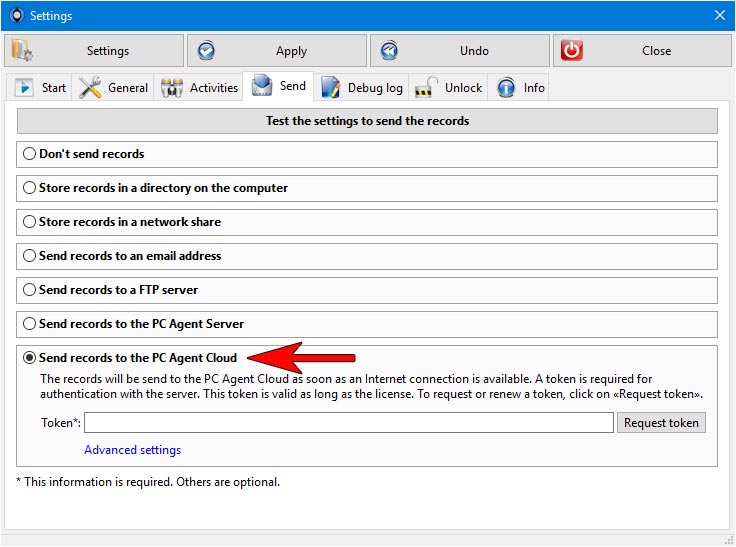Click the Close toolbar button label
The height and width of the screenshot is (547, 736).
[x=656, y=51]
